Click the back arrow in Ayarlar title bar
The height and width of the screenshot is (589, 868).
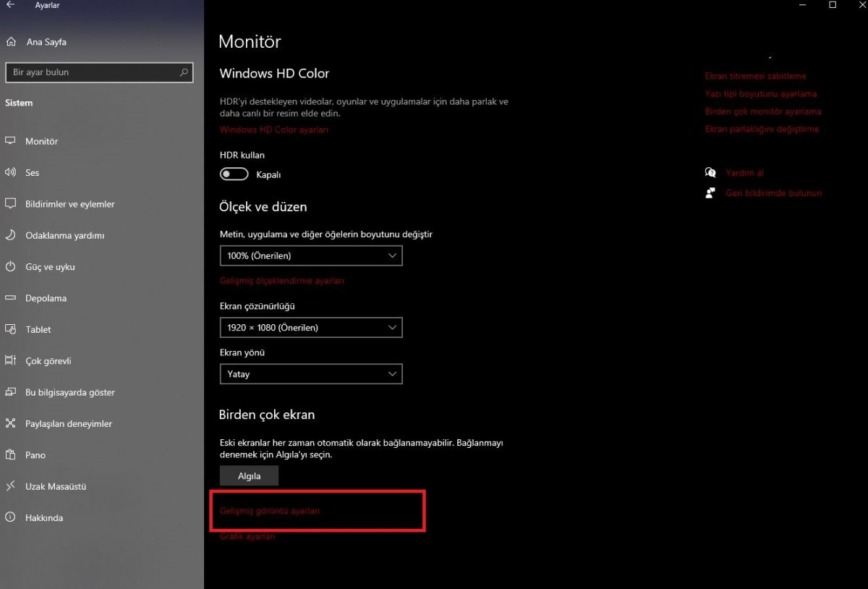(x=10, y=5)
